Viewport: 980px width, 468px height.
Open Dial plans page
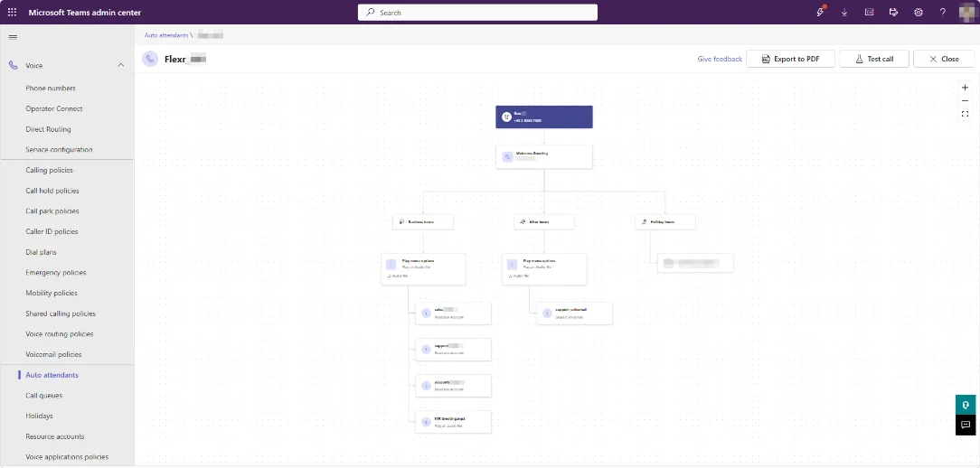pyautogui.click(x=42, y=252)
